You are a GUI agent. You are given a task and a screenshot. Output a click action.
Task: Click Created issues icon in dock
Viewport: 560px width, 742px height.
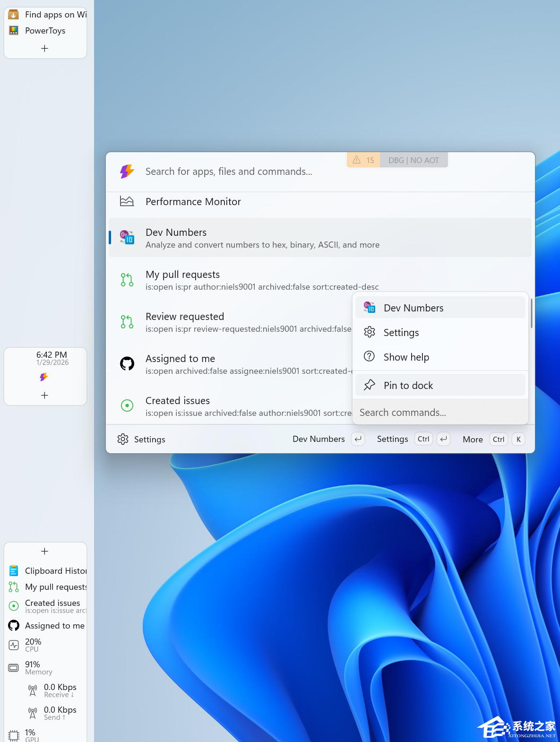point(14,605)
